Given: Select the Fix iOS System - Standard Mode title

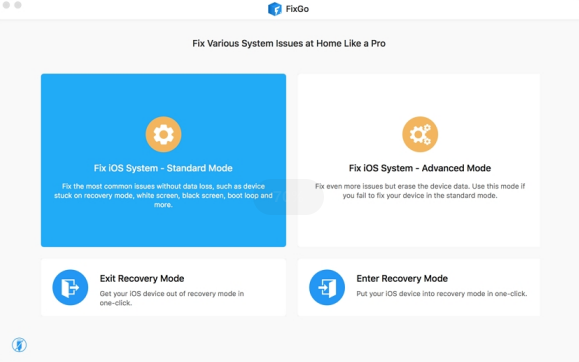Looking at the screenshot, I should coord(163,168).
